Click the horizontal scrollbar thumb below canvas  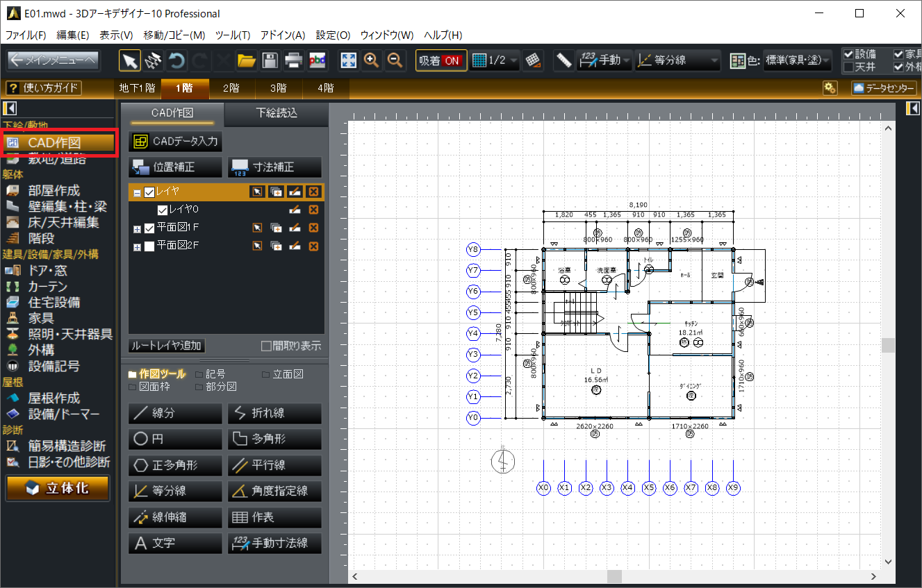pos(614,576)
